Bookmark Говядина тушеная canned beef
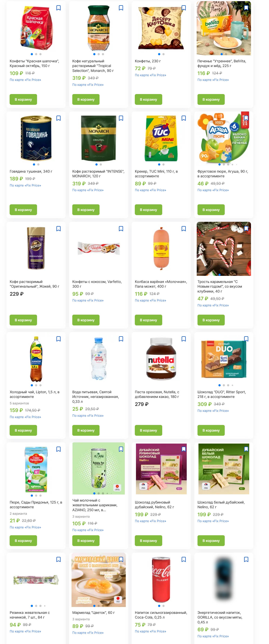 click(59, 118)
